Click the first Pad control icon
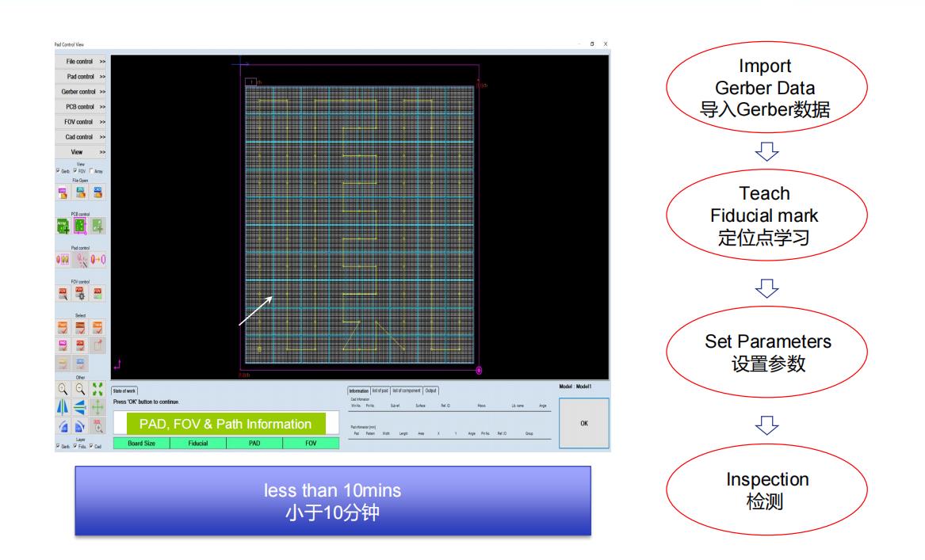Screen dimensions: 925x560 pos(63,259)
